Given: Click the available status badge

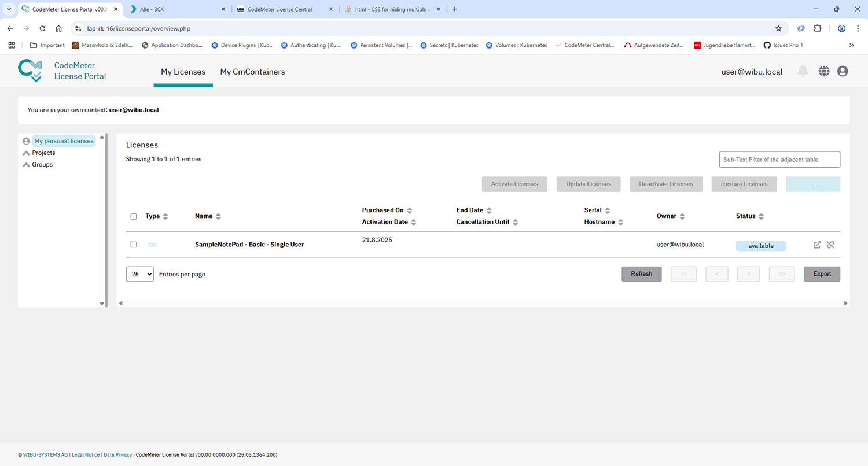Looking at the screenshot, I should tap(761, 246).
